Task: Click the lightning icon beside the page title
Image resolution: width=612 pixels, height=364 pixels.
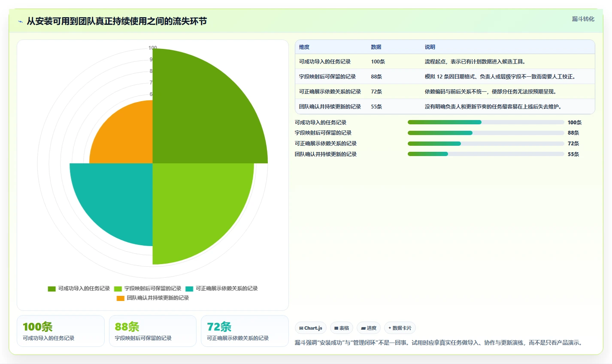Action: coord(20,21)
